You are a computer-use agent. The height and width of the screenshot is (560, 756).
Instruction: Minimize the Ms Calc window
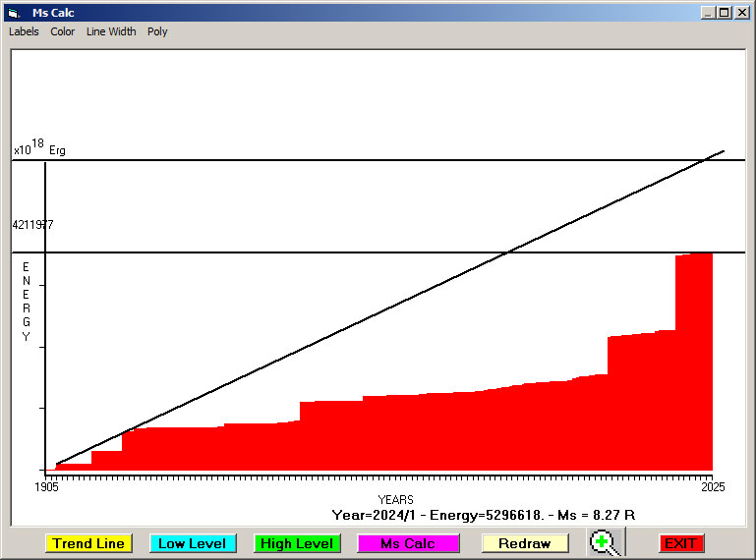[708, 13]
